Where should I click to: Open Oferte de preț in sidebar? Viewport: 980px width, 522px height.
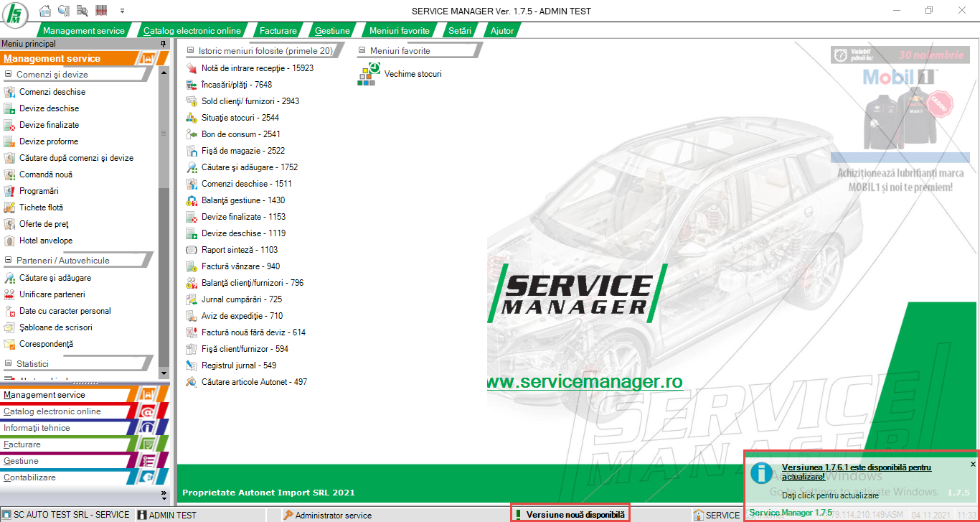point(44,224)
